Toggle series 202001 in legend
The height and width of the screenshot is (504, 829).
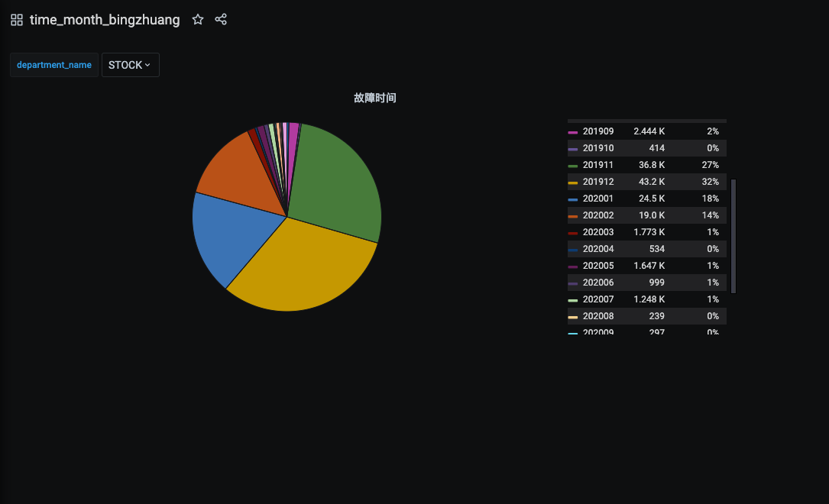[598, 199]
